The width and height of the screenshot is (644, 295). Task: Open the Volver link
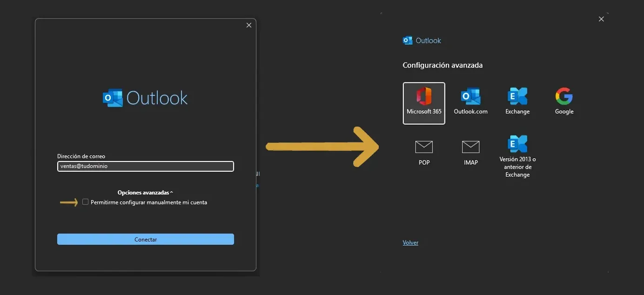tap(410, 242)
